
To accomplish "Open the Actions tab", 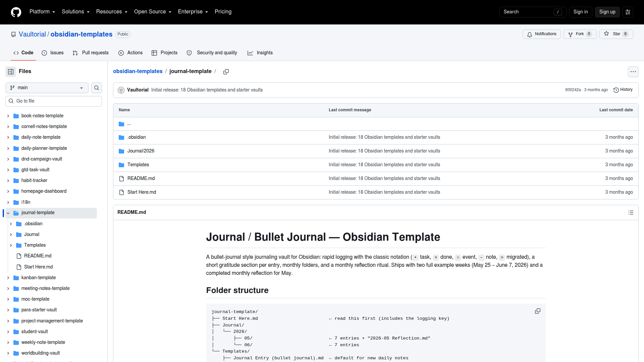I will [130, 53].
